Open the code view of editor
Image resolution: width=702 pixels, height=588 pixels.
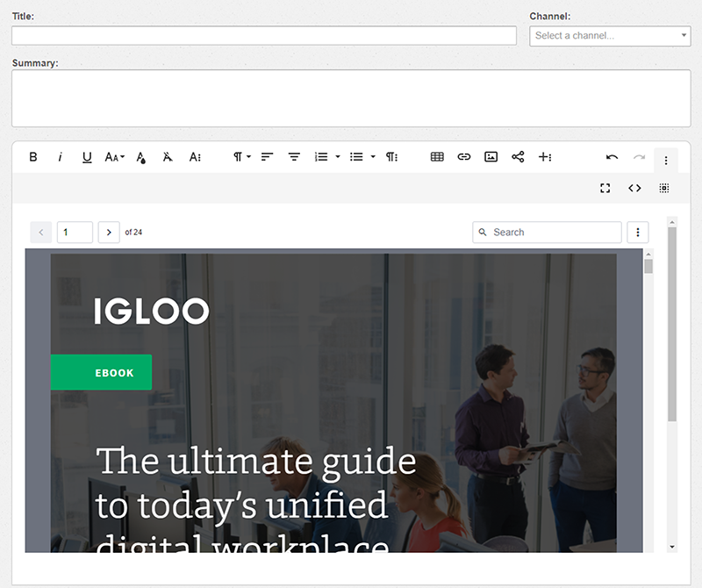634,188
